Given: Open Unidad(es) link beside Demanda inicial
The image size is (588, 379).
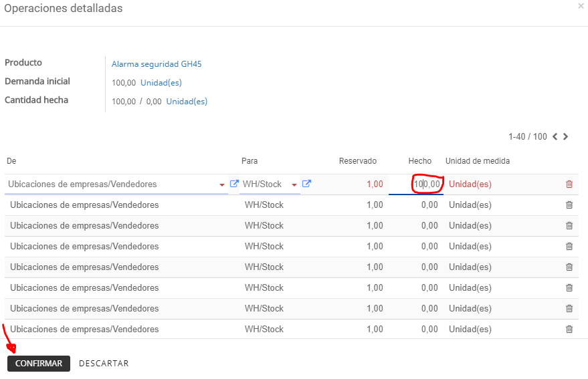Looking at the screenshot, I should [x=161, y=83].
